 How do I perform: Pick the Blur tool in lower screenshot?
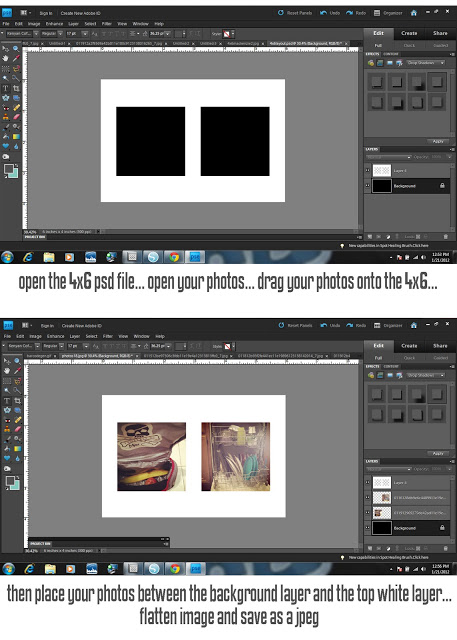tap(17, 458)
